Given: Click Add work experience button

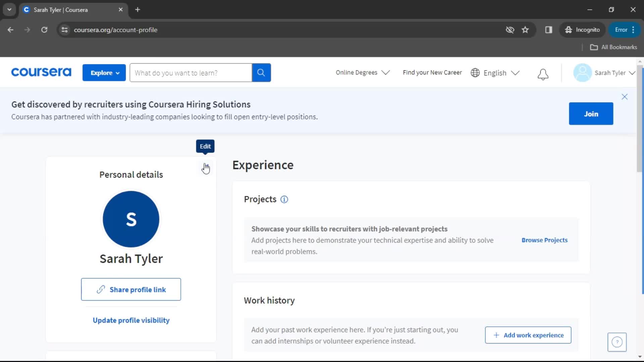Looking at the screenshot, I should 528,335.
